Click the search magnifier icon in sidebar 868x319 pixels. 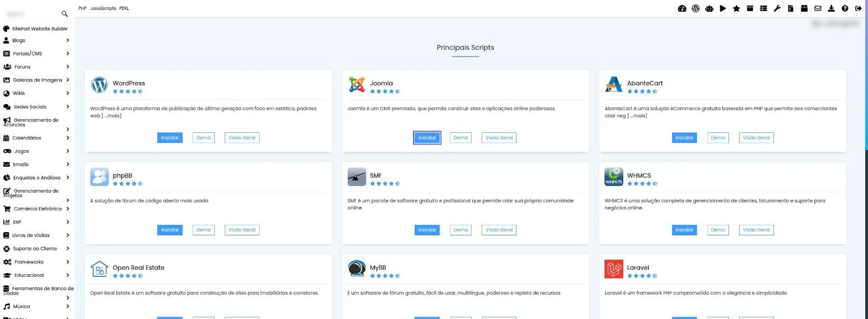pyautogui.click(x=64, y=14)
